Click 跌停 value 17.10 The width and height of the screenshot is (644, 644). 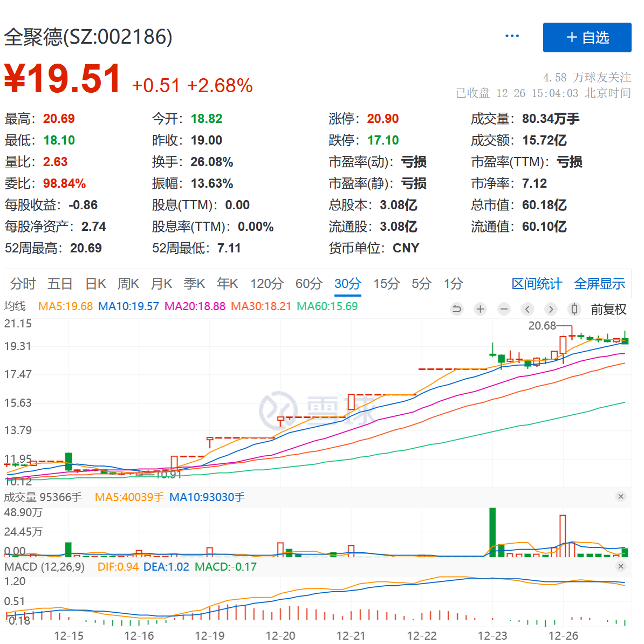tap(383, 140)
